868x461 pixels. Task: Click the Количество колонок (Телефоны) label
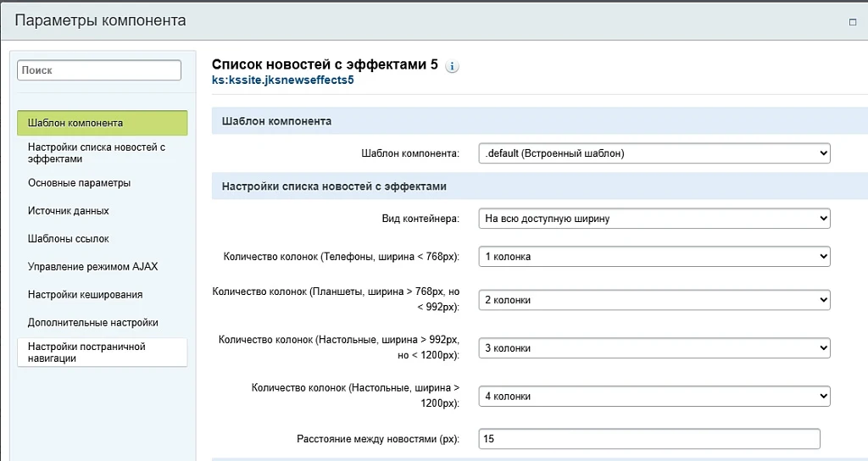(x=342, y=257)
